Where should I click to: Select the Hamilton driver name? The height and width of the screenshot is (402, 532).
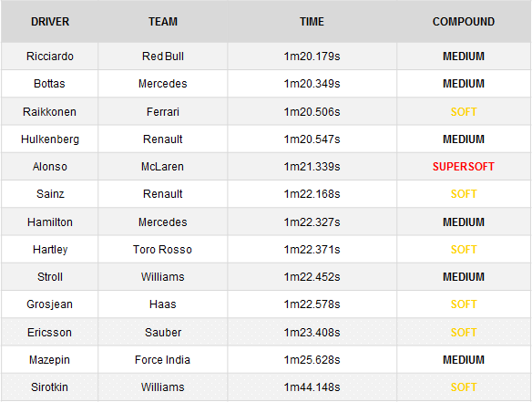pyautogui.click(x=50, y=222)
